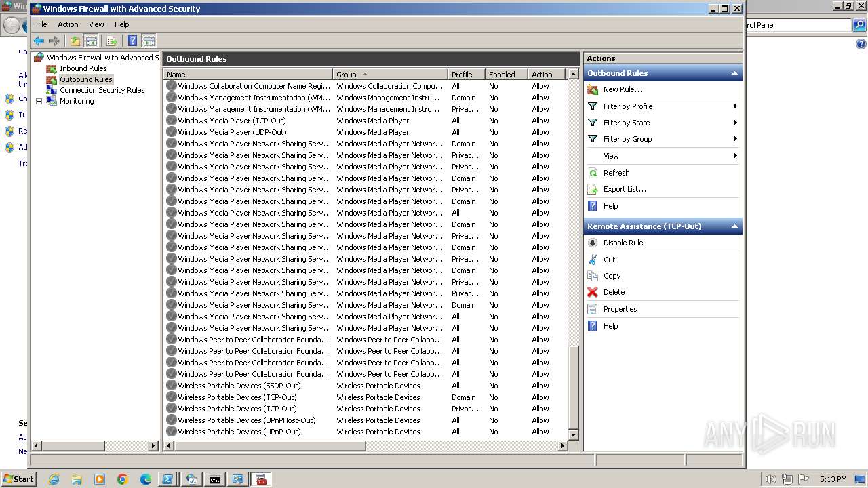Image resolution: width=868 pixels, height=488 pixels.
Task: Click Disable Rule action
Action: [623, 243]
